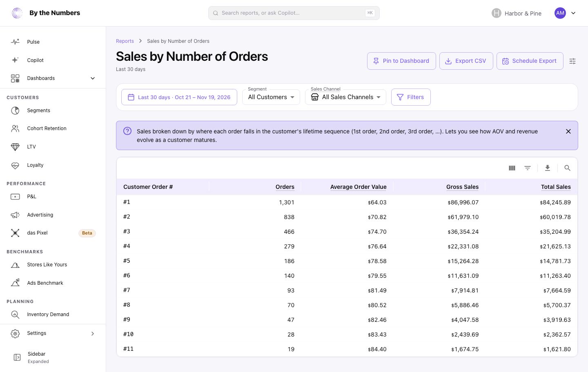Click the By the Numbers logo icon

[17, 13]
